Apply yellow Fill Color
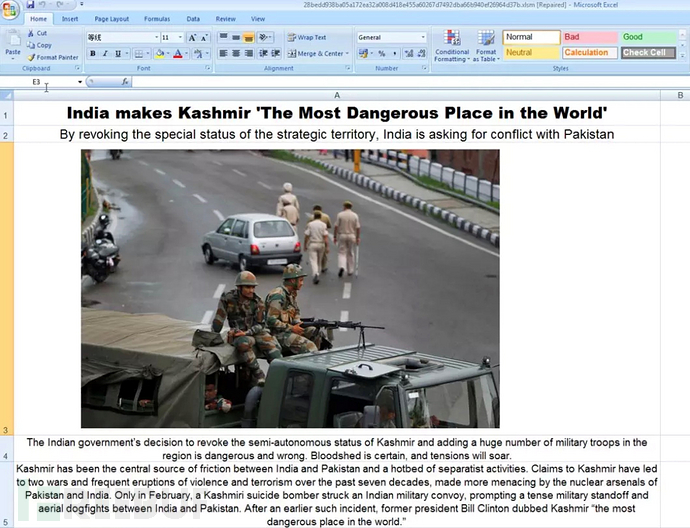 tap(160, 54)
